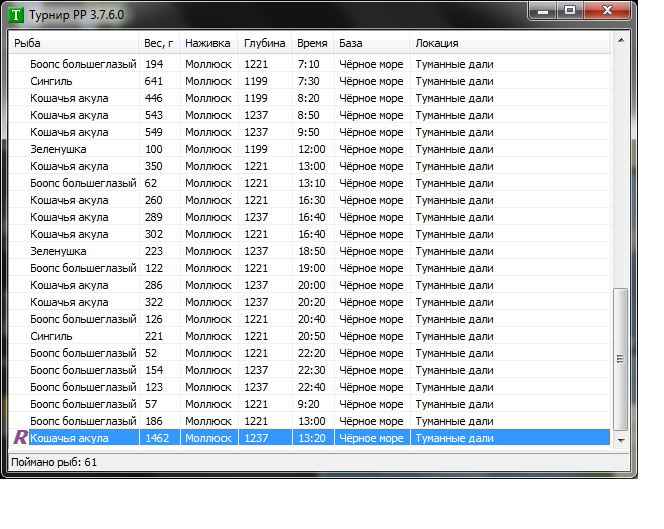This screenshot has width=664, height=529.
Task: Click time 9:20 in the row weighing 57
Action: [308, 404]
